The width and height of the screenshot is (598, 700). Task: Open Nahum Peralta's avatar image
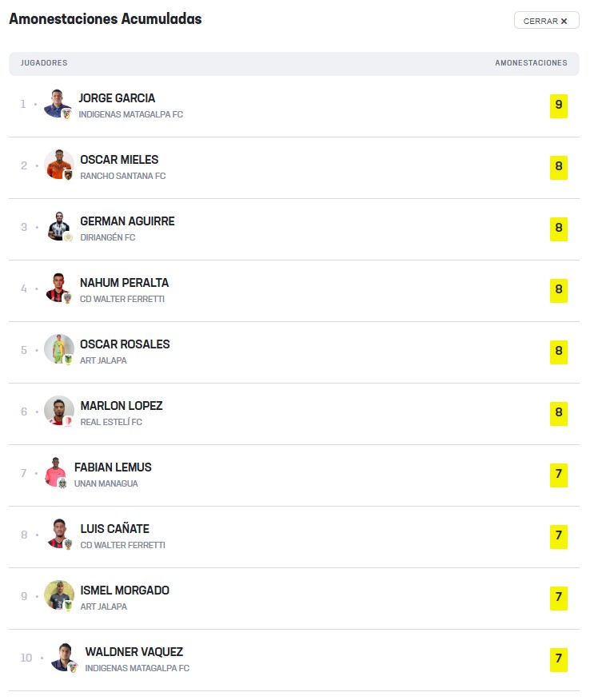click(59, 288)
